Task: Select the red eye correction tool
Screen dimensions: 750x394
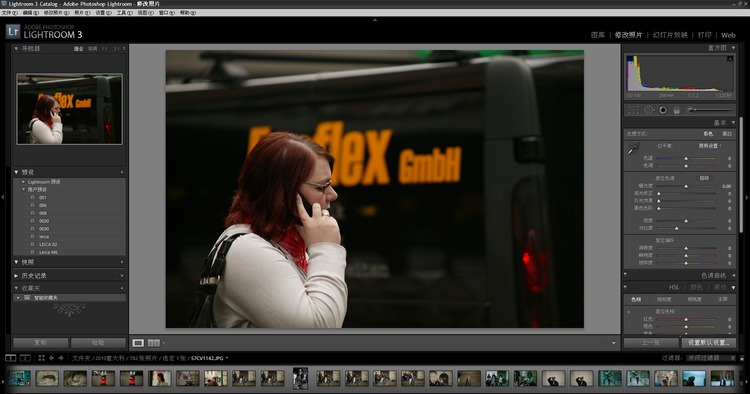Action: [663, 110]
